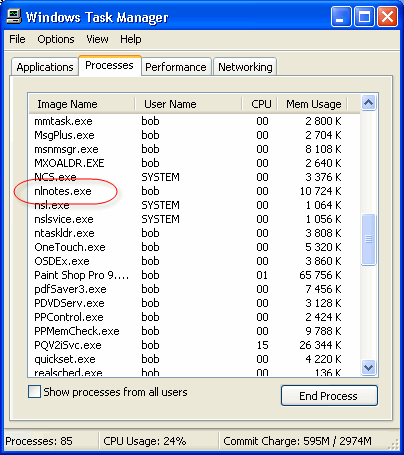Sort by Mem Usage column header

pyautogui.click(x=312, y=104)
